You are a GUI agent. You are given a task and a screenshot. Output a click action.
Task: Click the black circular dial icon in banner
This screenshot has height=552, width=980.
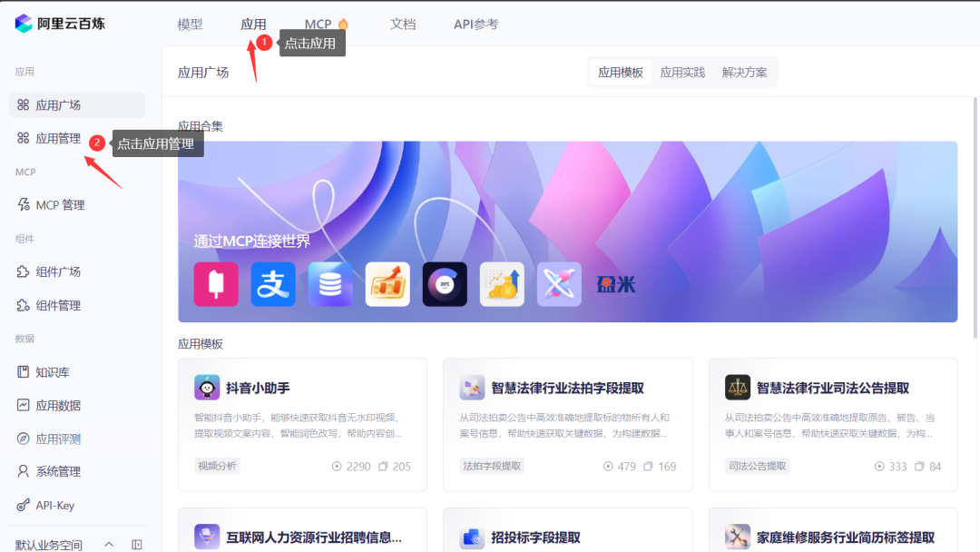click(445, 284)
